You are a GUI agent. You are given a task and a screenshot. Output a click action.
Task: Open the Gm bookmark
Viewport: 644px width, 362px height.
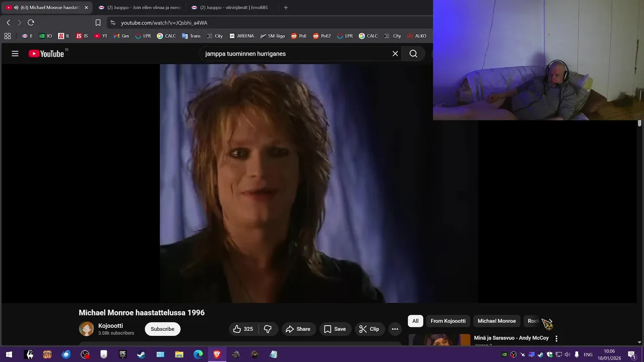click(x=121, y=36)
